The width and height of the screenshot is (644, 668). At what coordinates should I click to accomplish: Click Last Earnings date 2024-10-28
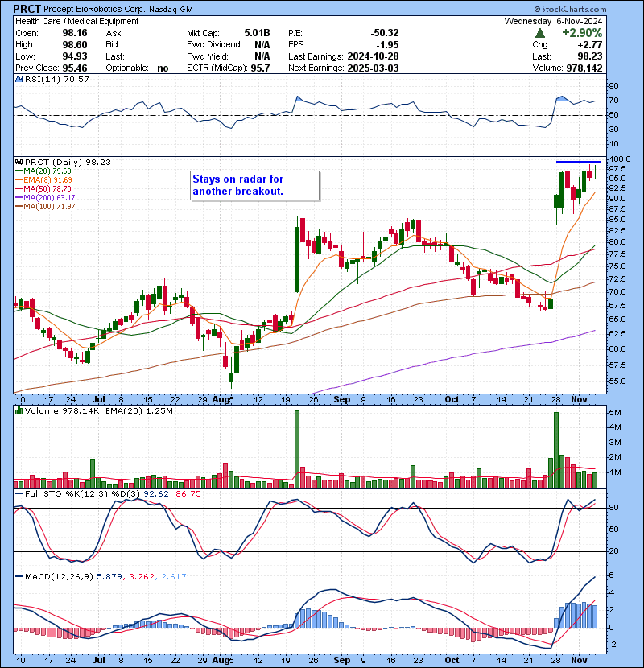[x=373, y=56]
